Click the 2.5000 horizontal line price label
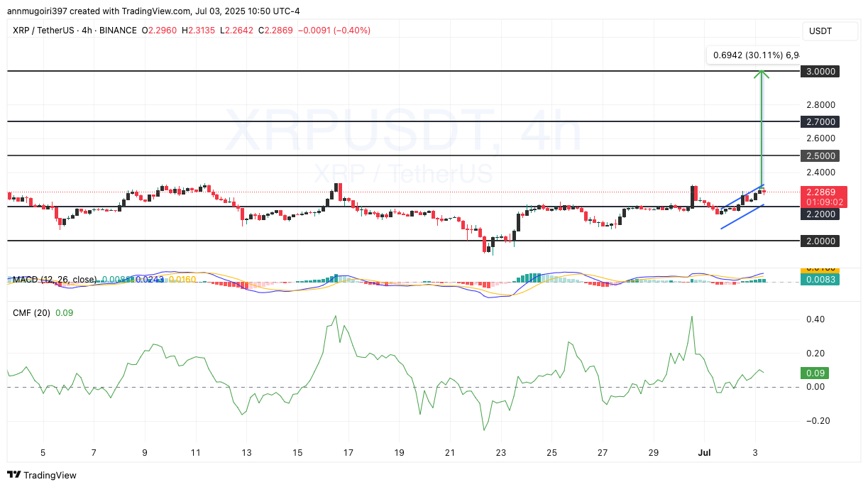Screen dimensions: 868x487 point(820,155)
